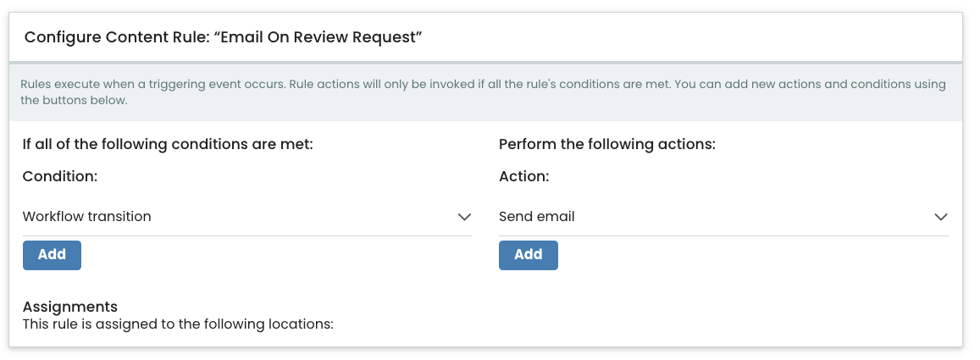
Task: Click the 'buttons below' line of help text
Action: click(x=75, y=100)
